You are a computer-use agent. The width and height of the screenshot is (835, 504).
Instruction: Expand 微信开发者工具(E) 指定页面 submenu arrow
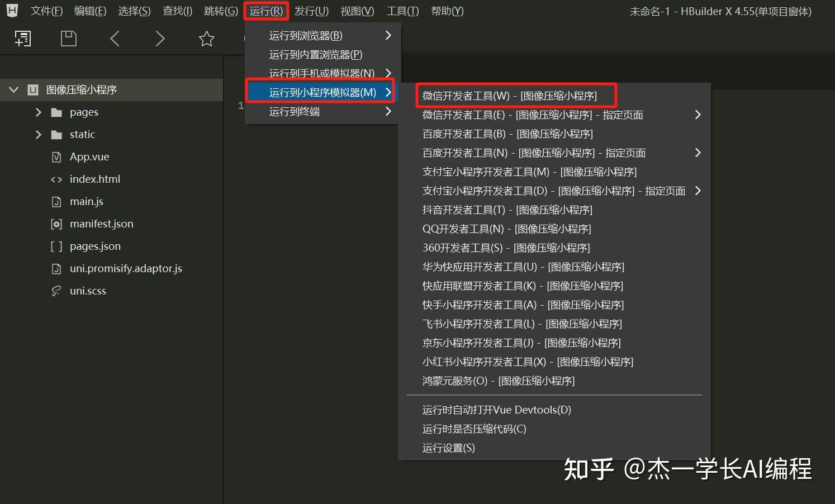click(698, 115)
